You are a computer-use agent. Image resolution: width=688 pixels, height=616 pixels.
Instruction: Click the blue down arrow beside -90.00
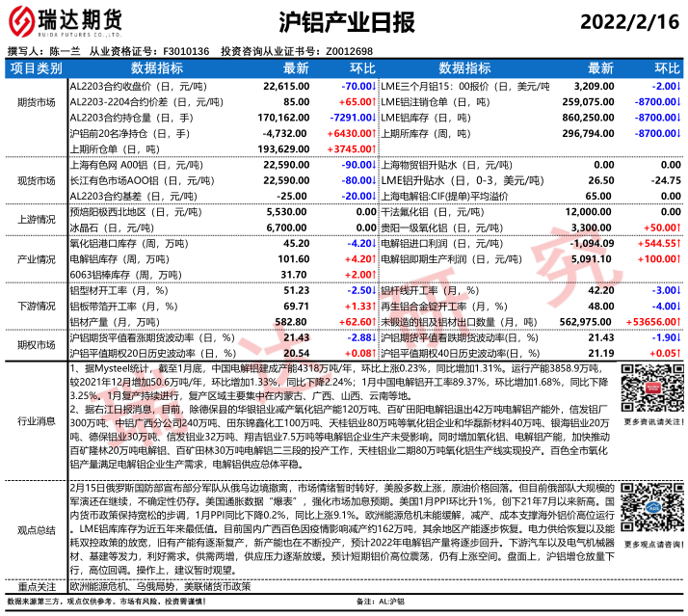pyautogui.click(x=373, y=165)
